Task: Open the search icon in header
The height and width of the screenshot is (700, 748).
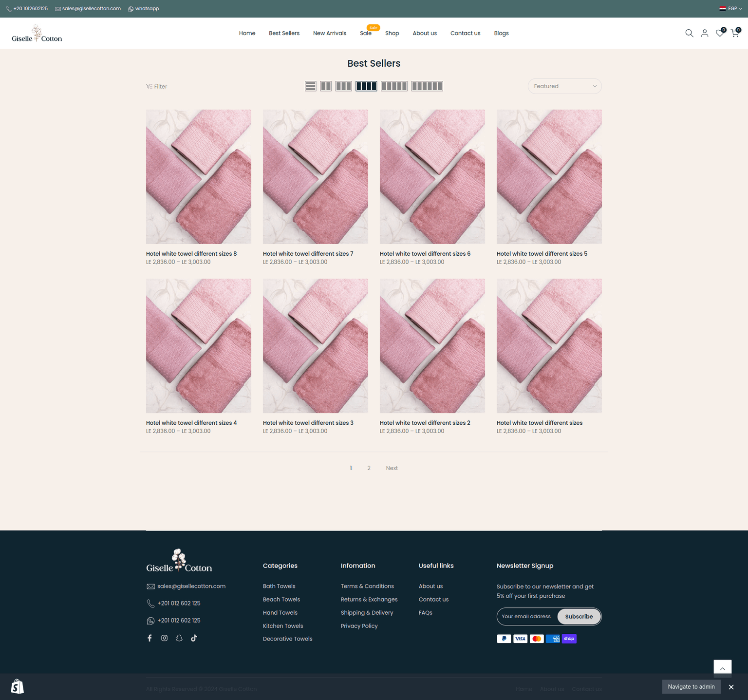Action: click(x=689, y=33)
